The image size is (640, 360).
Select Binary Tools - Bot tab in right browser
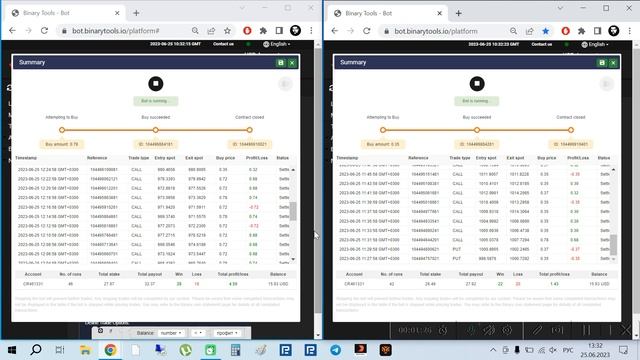[x=388, y=13]
